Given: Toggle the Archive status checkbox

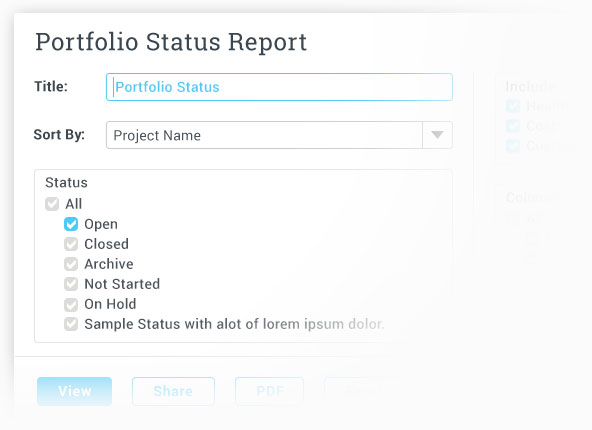Looking at the screenshot, I should [71, 264].
